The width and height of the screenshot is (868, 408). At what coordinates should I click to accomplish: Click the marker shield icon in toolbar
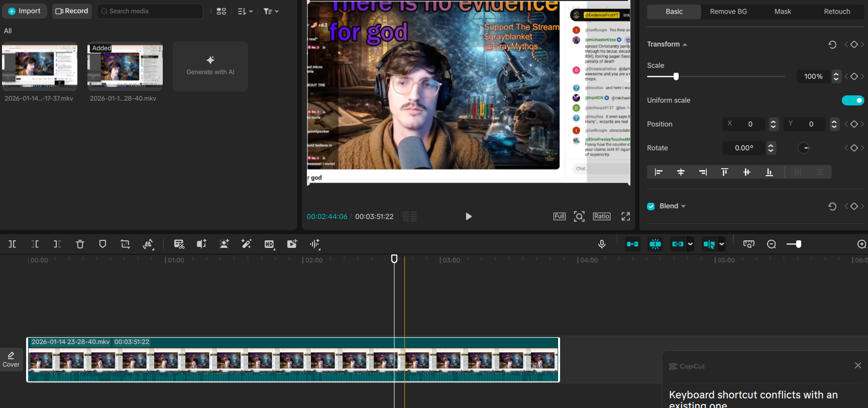point(102,244)
